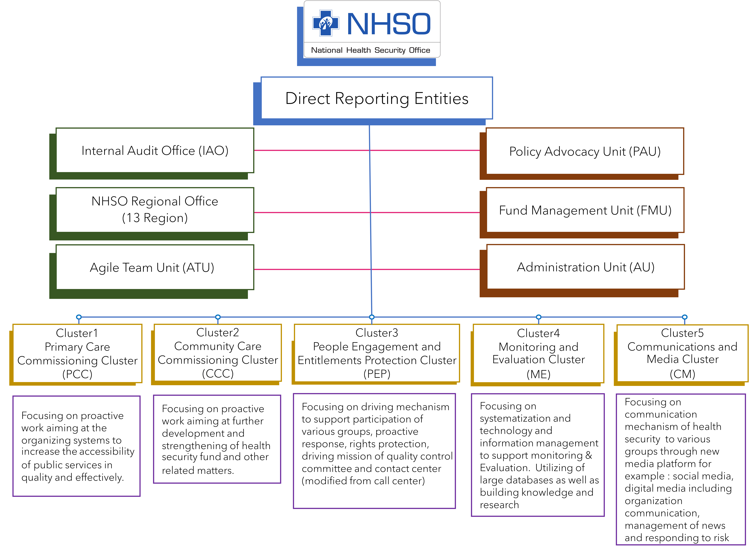This screenshot has width=756, height=551.
Task: Click the Policy Advocacy Unit (PAU) box
Action: [x=585, y=151]
